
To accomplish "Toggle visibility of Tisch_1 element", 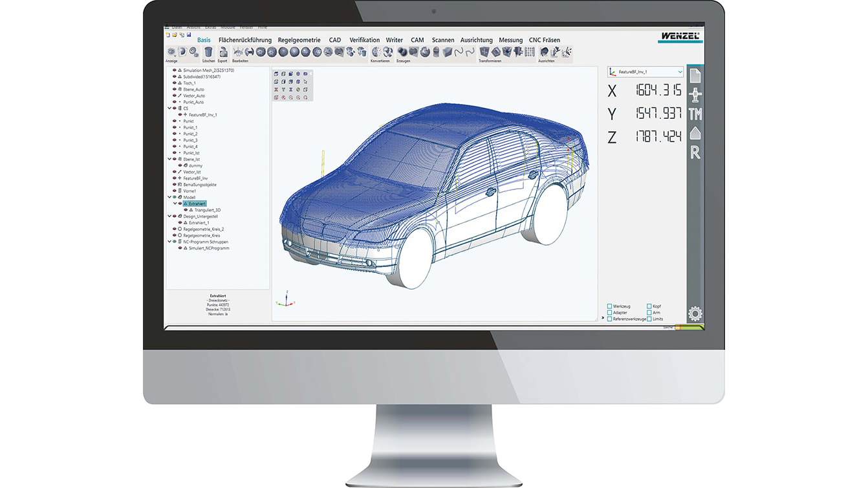I will click(175, 83).
